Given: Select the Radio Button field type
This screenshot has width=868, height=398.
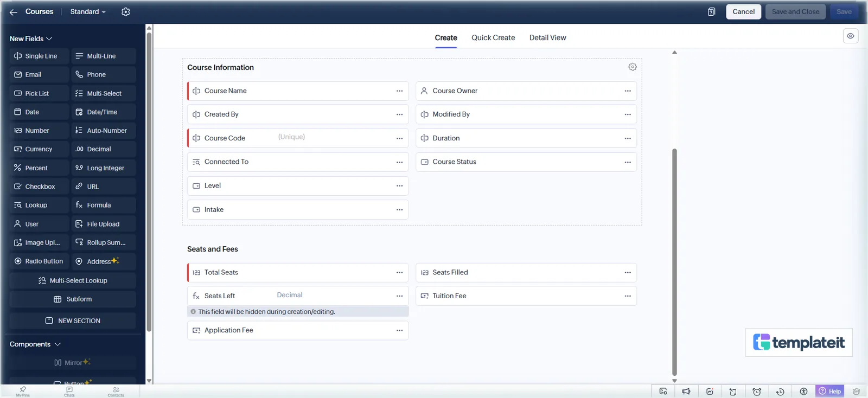Looking at the screenshot, I should tap(40, 261).
